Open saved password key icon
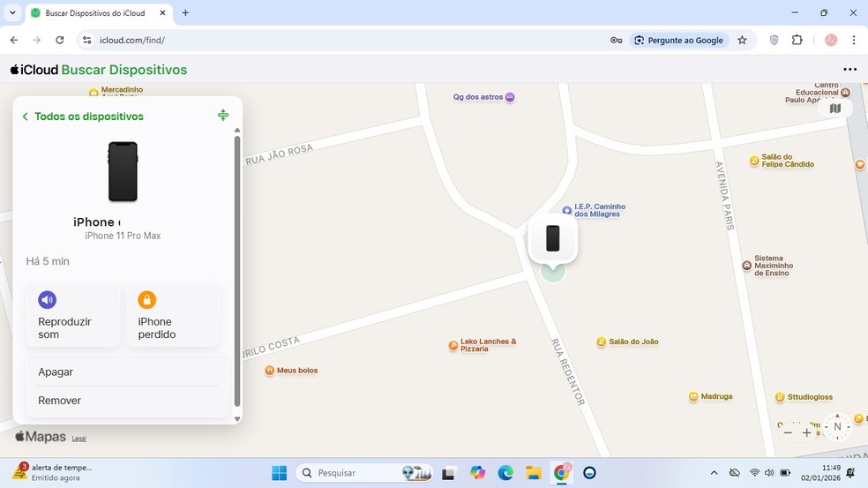Screen dimensions: 868x488 click(x=616, y=40)
